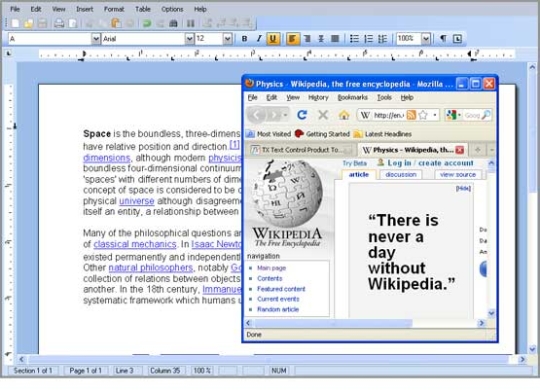Open the Latest Headlines bookmark feed
Screen dimensions: 540x392
383,134
